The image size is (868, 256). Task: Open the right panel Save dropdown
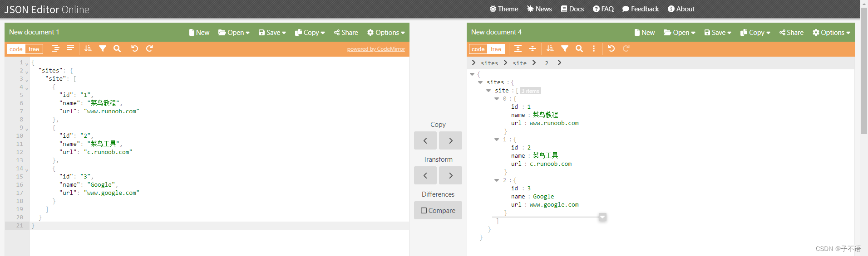tap(718, 33)
